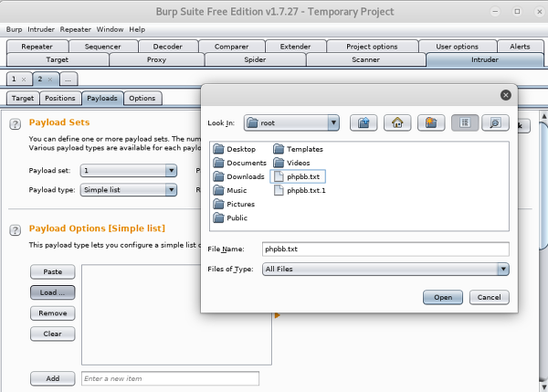Open the Documents folder

(239, 163)
